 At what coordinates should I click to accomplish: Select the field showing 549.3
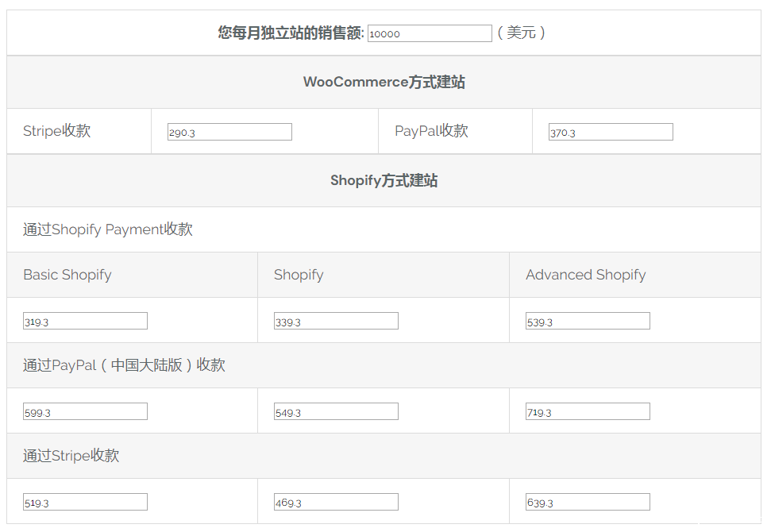[337, 411]
